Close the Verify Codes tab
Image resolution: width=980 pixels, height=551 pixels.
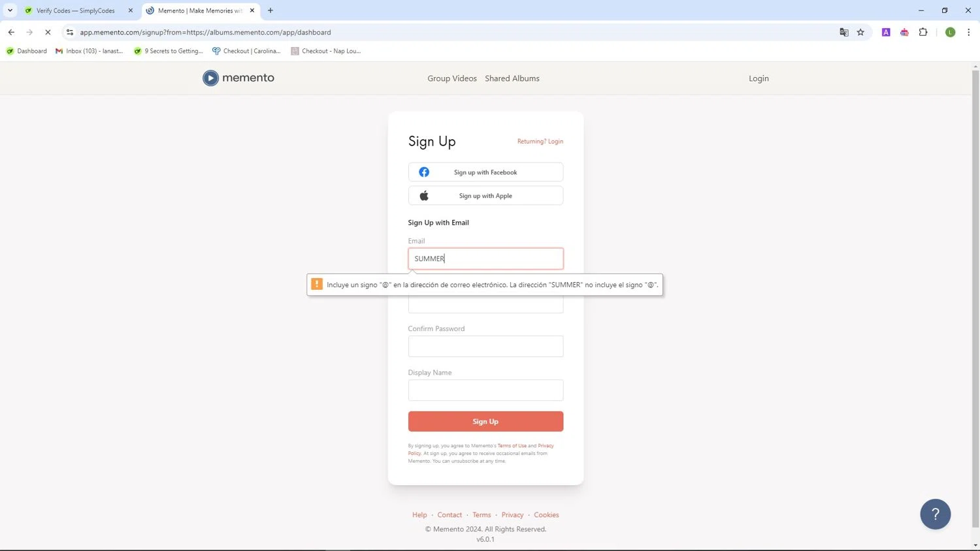tap(130, 10)
